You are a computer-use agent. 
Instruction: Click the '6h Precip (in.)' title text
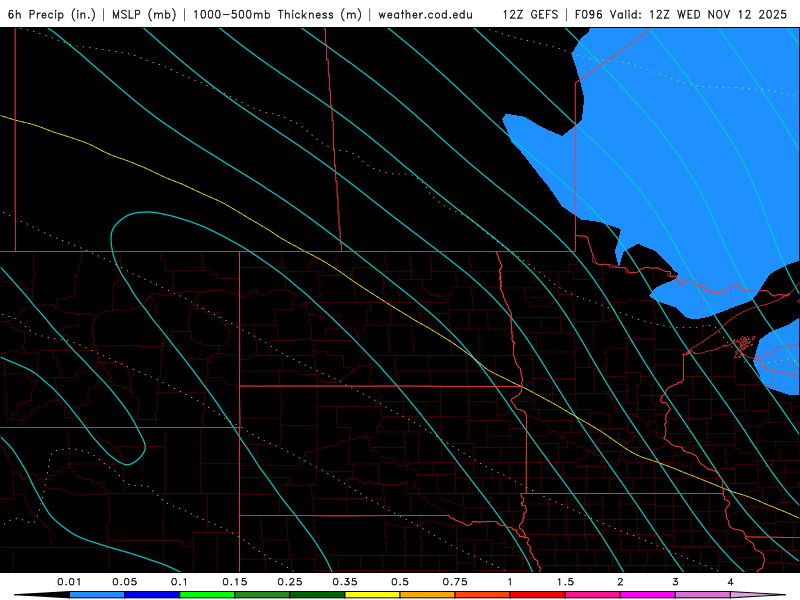[x=52, y=14]
